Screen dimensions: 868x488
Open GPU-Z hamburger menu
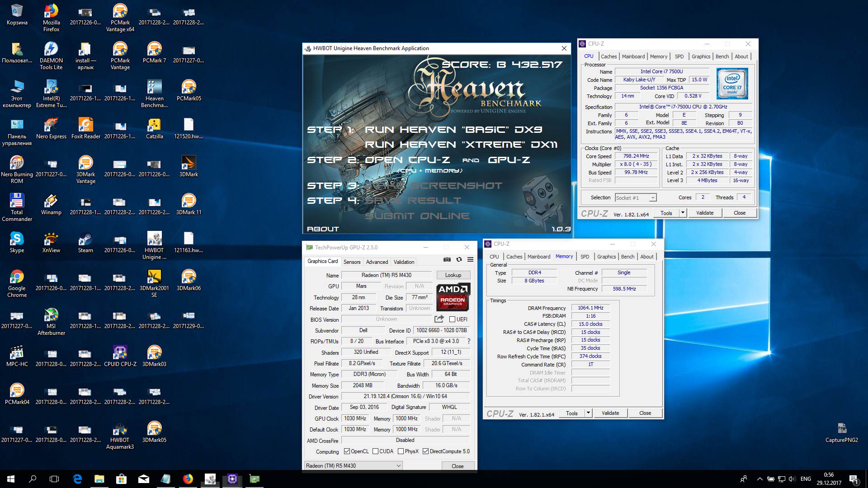pyautogui.click(x=470, y=259)
